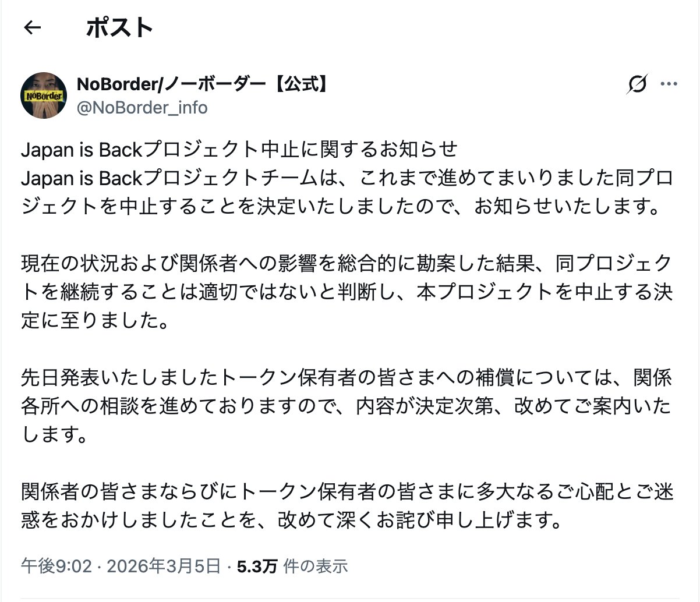Viewport: 700px width, 602px height.
Task: Click the apology line ending 深くお詫び申し上げます。
Action: tap(291, 520)
